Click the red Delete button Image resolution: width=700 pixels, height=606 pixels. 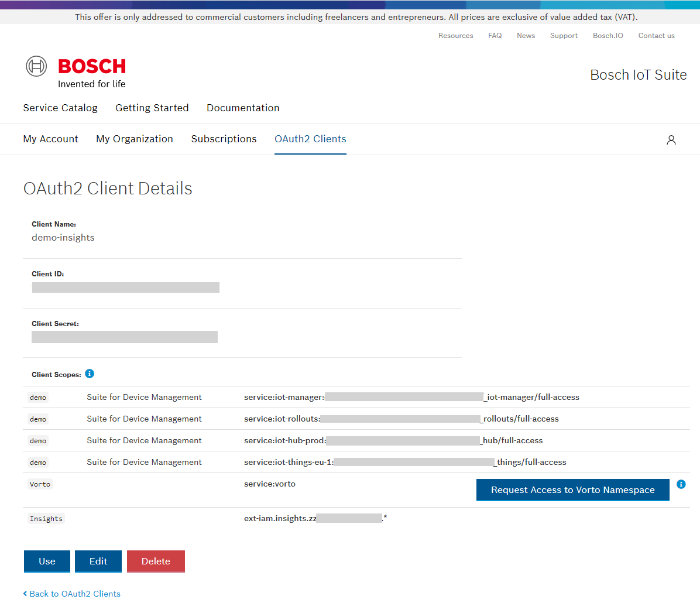(156, 562)
